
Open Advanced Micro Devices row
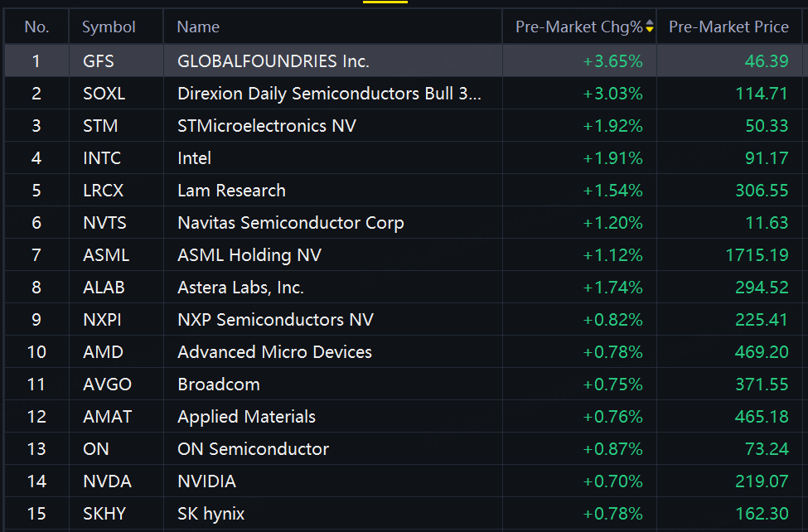pos(404,352)
